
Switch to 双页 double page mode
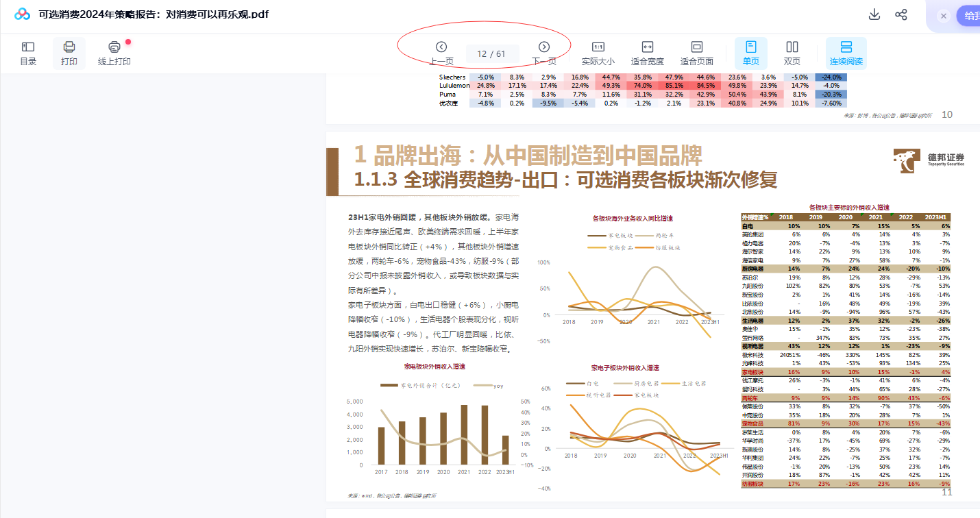click(x=792, y=53)
